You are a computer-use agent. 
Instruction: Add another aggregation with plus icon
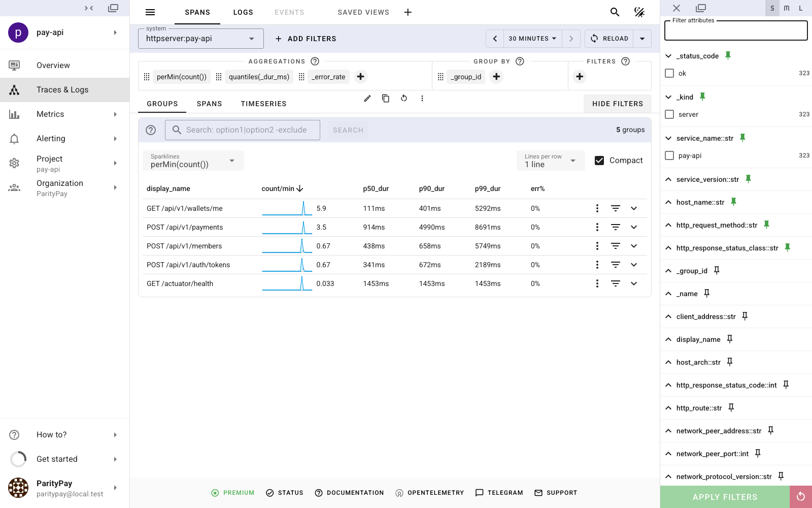tap(360, 77)
